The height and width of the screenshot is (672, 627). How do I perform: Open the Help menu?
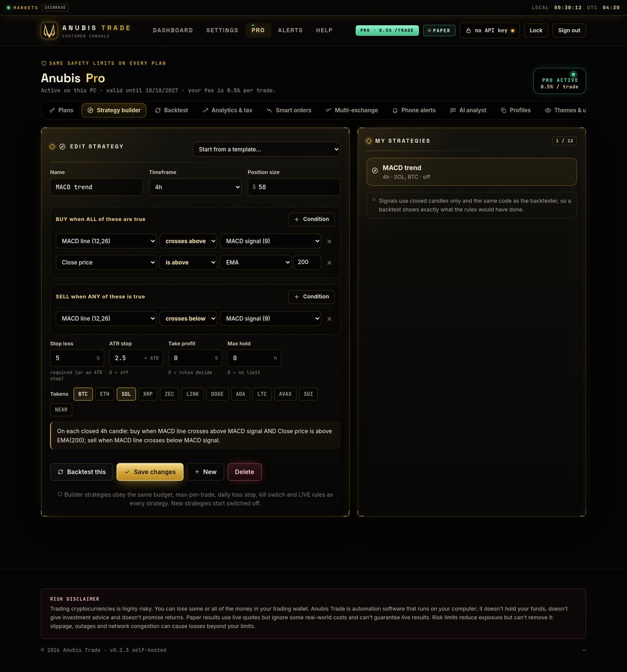click(324, 30)
